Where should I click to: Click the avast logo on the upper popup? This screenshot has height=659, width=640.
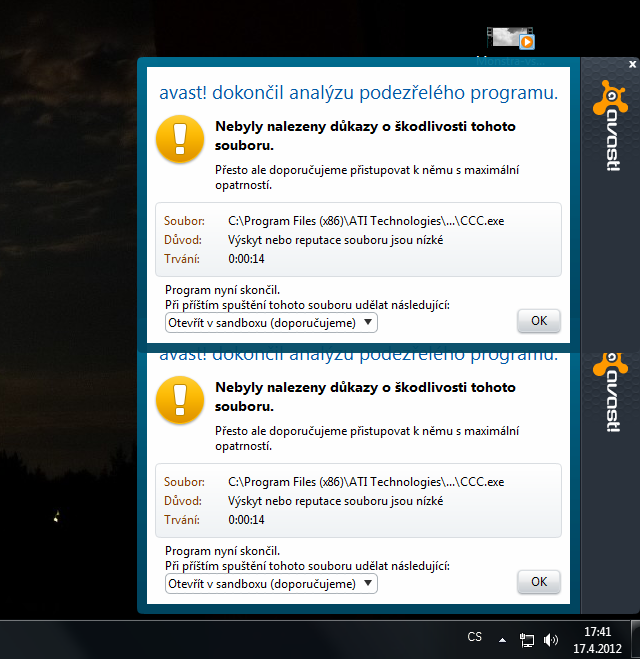point(610,125)
